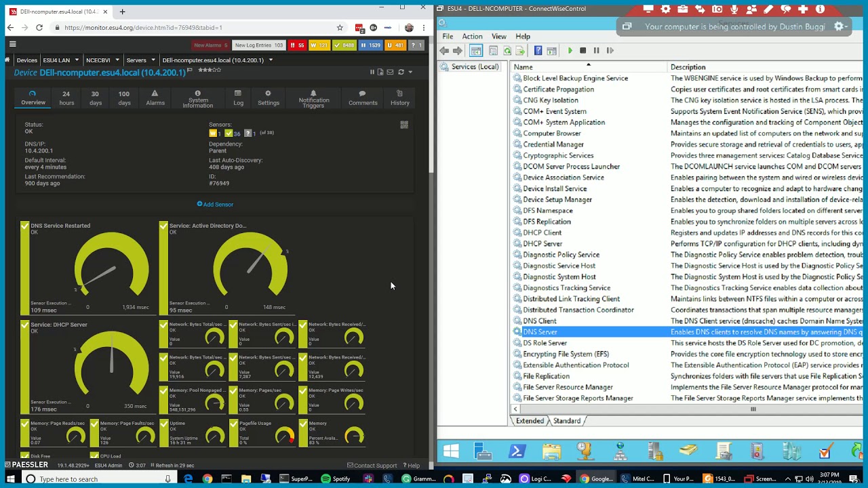This screenshot has height=488, width=868.
Task: Open the Notification Triggers tab
Action: click(x=313, y=99)
